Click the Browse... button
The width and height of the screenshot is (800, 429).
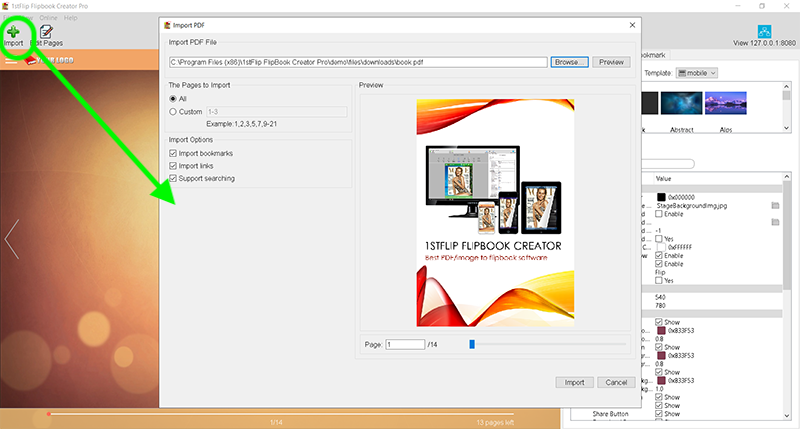569,62
